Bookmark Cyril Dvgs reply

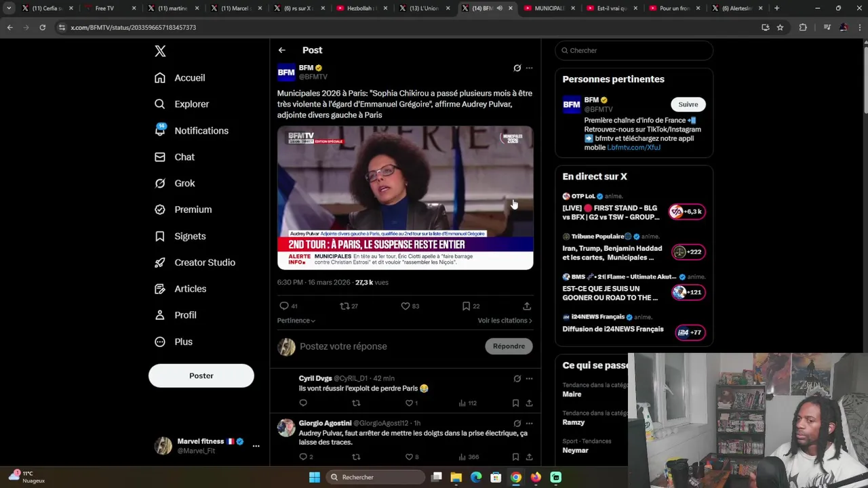tap(515, 403)
